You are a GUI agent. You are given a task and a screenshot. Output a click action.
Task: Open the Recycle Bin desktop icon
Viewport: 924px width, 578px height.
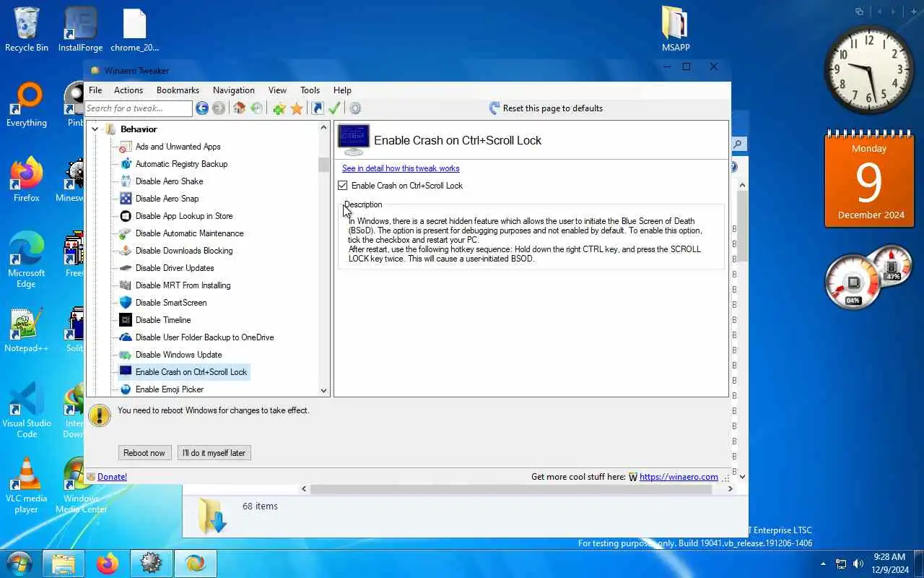pyautogui.click(x=27, y=29)
